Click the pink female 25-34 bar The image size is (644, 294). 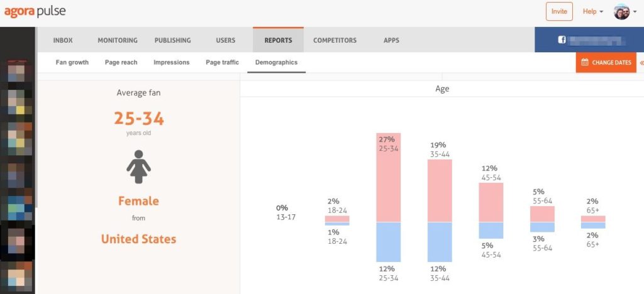pos(388,178)
